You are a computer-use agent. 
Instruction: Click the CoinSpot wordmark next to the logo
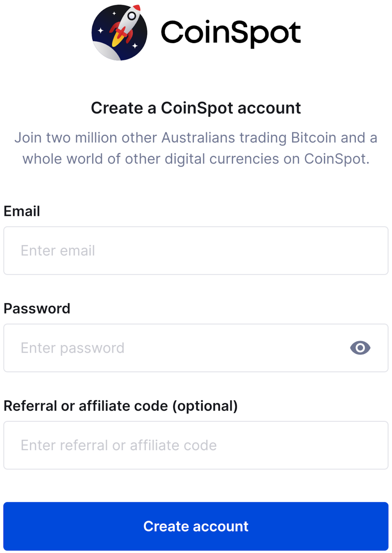(x=230, y=33)
